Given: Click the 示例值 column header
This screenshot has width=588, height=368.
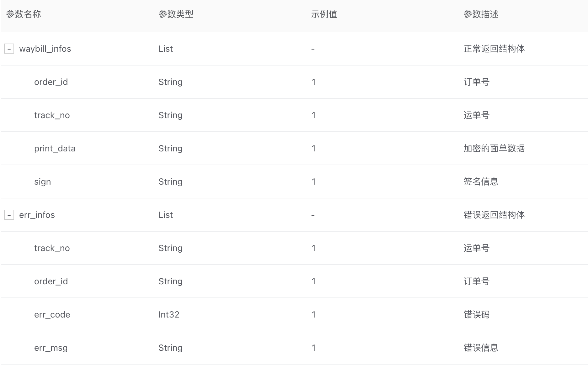Looking at the screenshot, I should pos(324,14).
